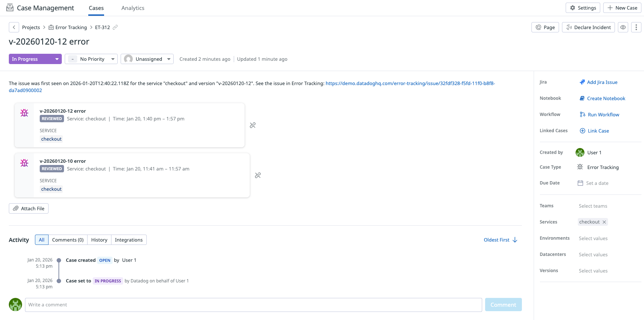Click the back arrow beside Projects breadcrumb

tap(14, 27)
